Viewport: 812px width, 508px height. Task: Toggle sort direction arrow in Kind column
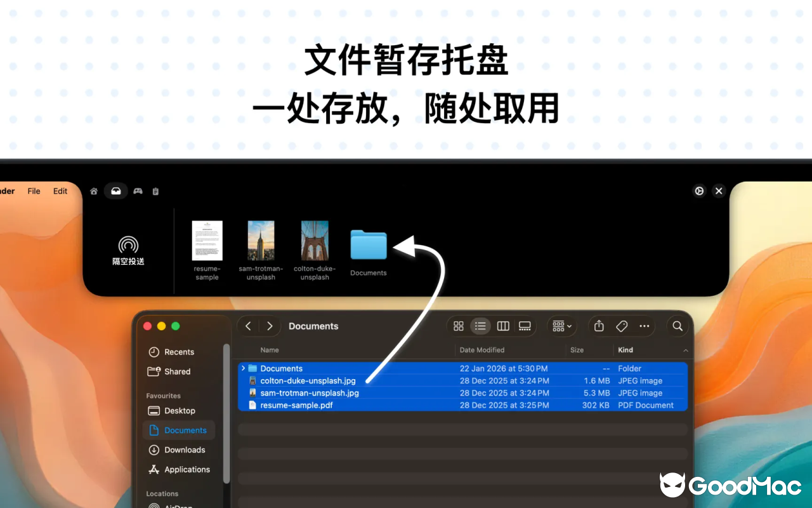pos(686,351)
